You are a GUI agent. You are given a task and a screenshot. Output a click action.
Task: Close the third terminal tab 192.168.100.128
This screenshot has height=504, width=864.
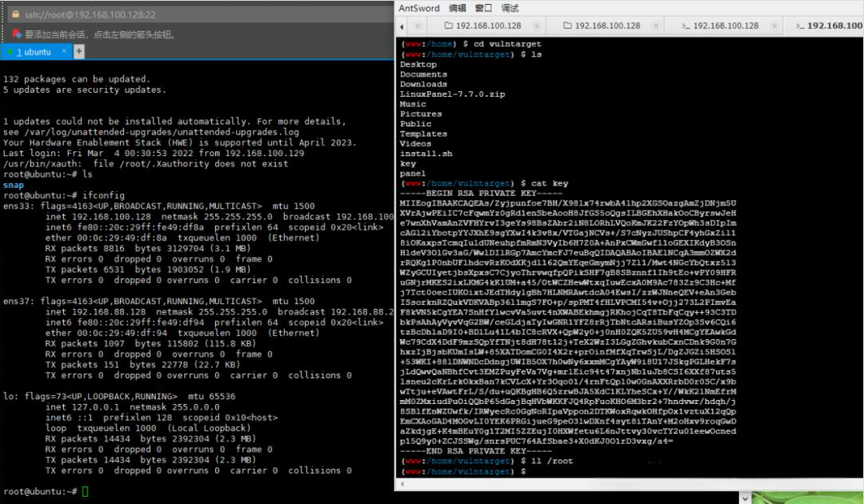[774, 26]
